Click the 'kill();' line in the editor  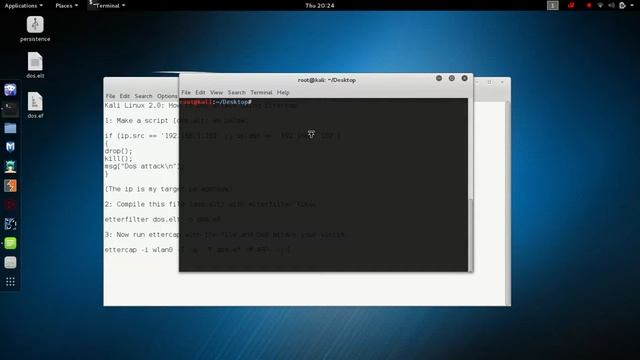click(118, 159)
